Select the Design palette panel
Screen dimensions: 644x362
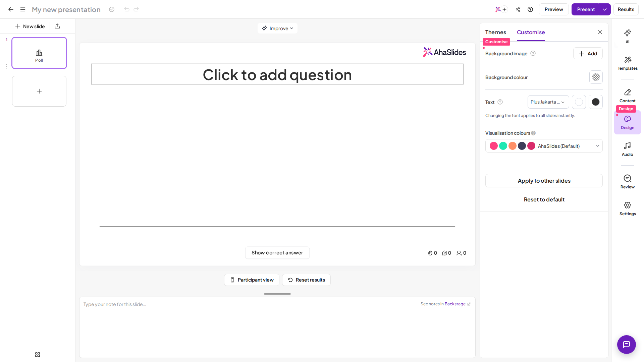click(628, 122)
